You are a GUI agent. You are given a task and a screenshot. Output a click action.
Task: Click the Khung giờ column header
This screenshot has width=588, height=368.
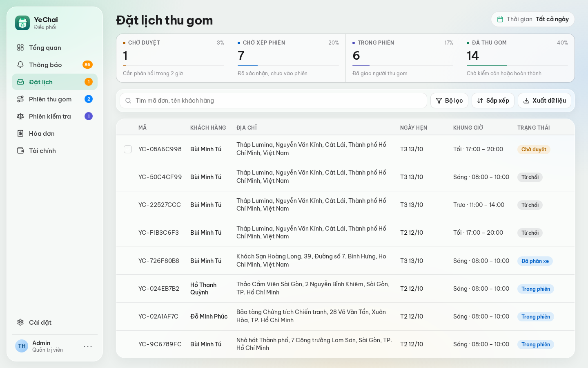click(468, 128)
